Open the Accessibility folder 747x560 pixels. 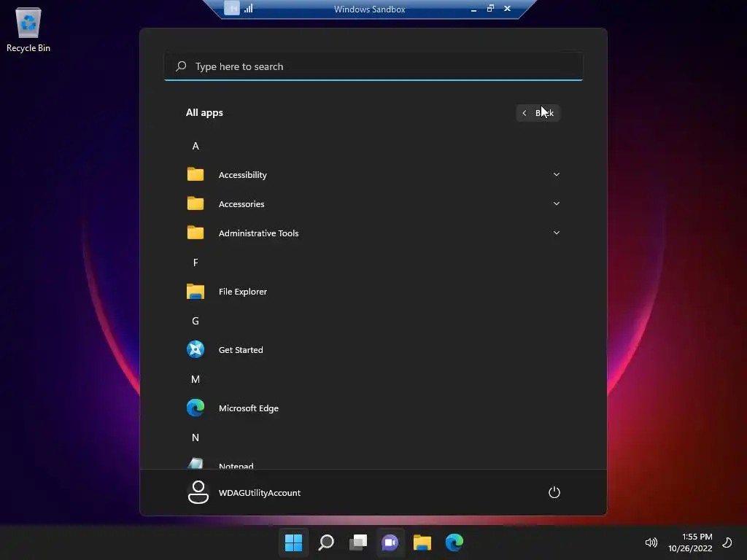coord(373,175)
